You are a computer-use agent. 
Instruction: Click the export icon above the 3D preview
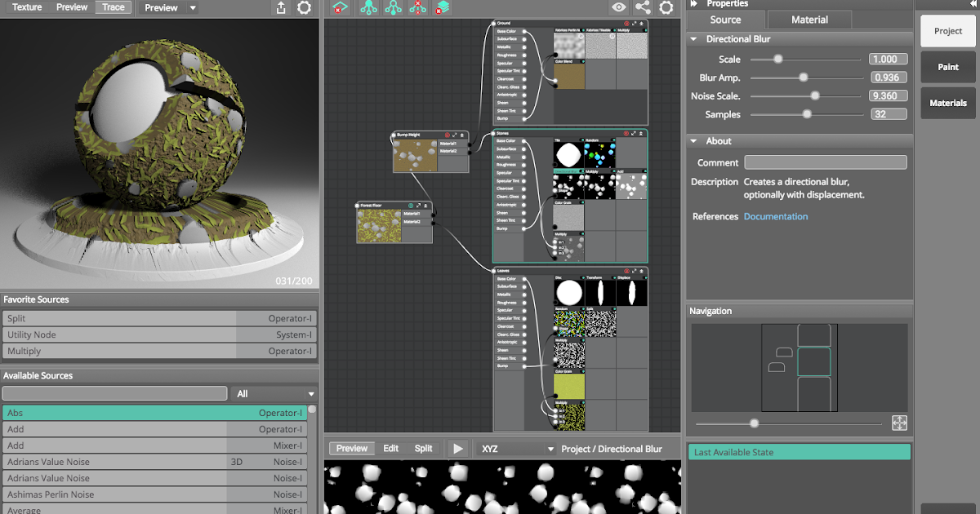click(x=281, y=7)
